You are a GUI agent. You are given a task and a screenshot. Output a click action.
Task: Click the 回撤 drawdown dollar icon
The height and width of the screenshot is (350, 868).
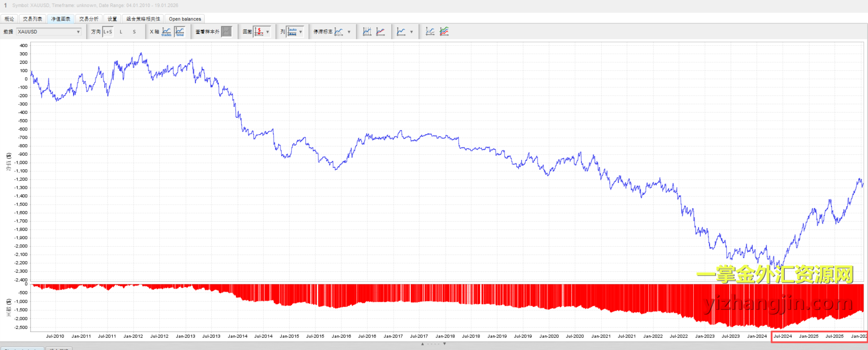click(259, 32)
